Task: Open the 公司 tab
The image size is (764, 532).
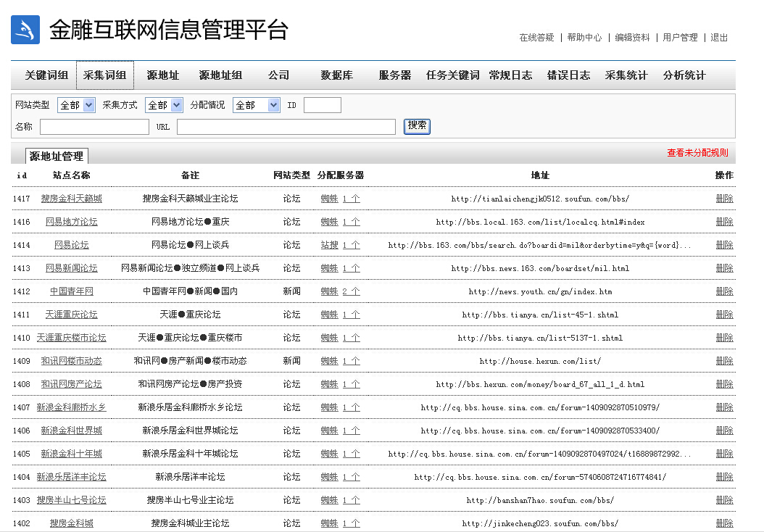Action: coord(278,75)
